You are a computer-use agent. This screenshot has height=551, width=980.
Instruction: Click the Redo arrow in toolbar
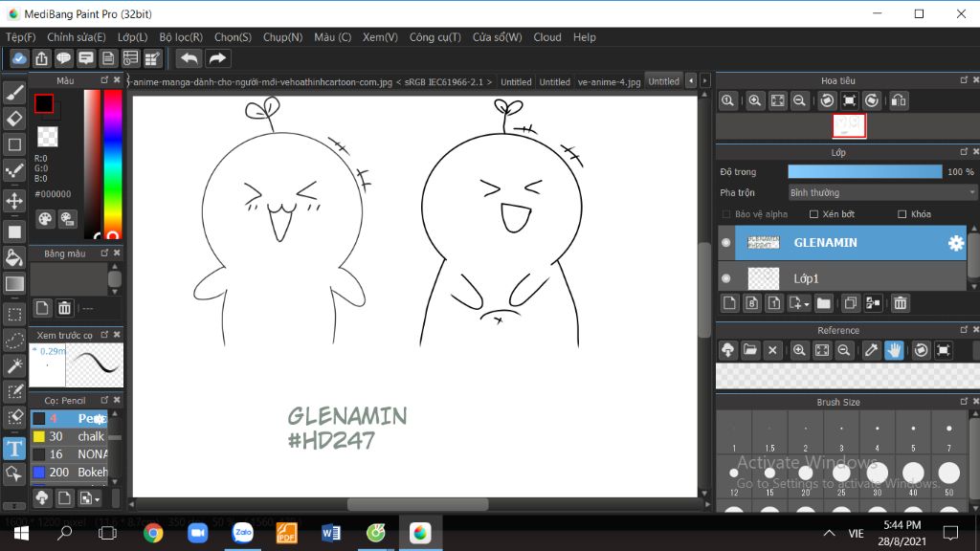(x=217, y=58)
